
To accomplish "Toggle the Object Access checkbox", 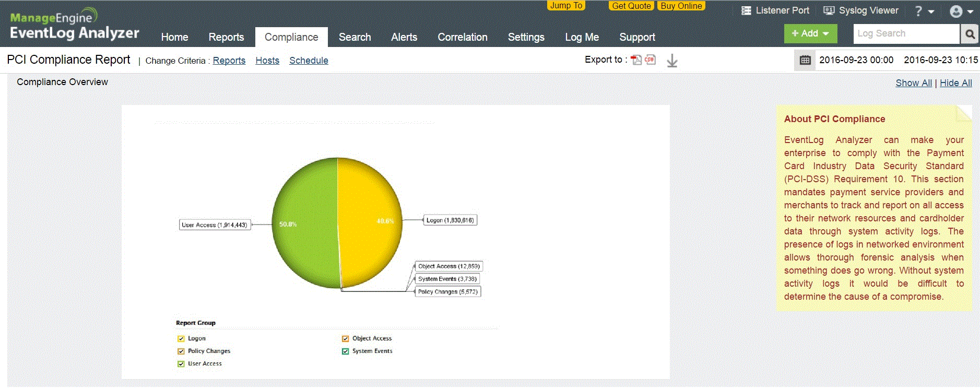I will (345, 339).
